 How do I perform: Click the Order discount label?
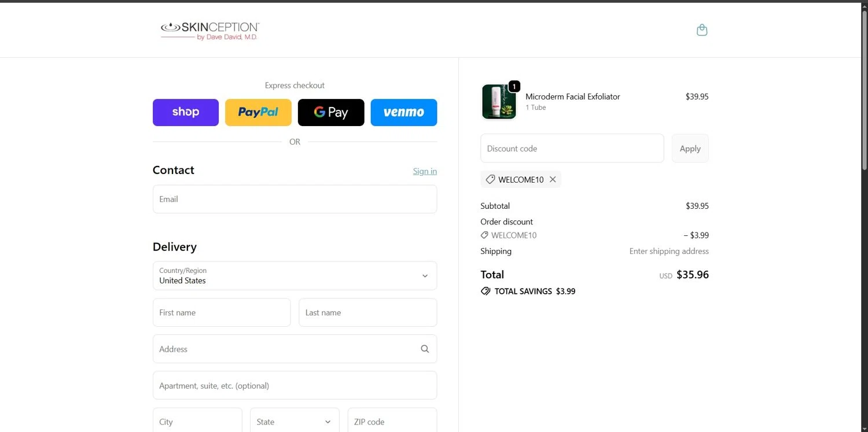point(506,221)
